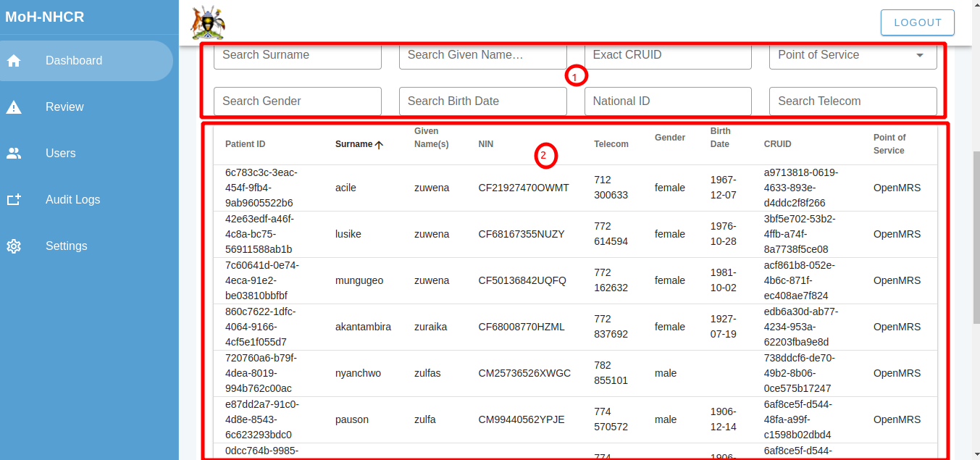Click the vertical page scrollbar
Viewport: 980px width, 460px height.
[x=975, y=239]
